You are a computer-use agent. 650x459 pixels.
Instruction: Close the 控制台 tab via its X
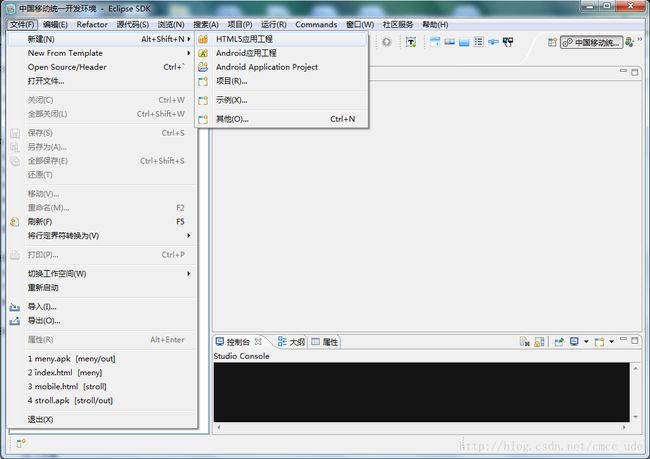tap(258, 341)
